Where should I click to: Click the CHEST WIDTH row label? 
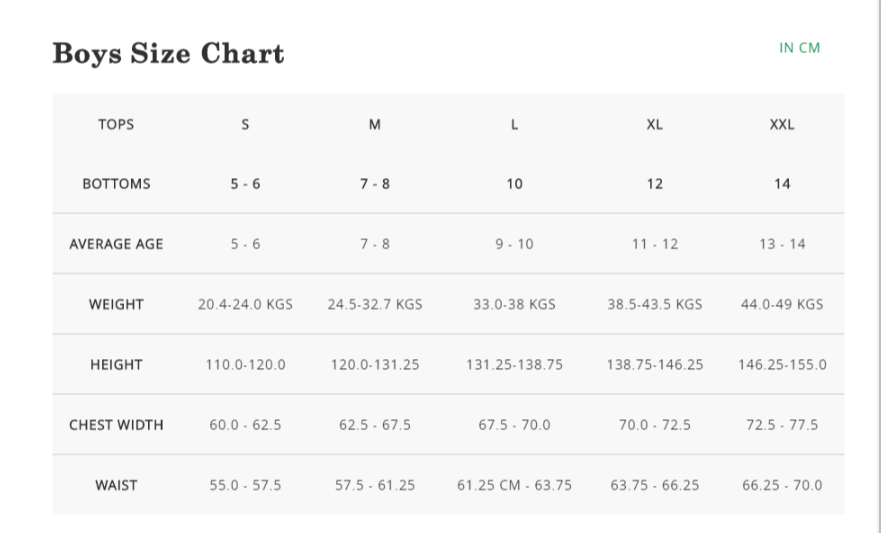[116, 425]
